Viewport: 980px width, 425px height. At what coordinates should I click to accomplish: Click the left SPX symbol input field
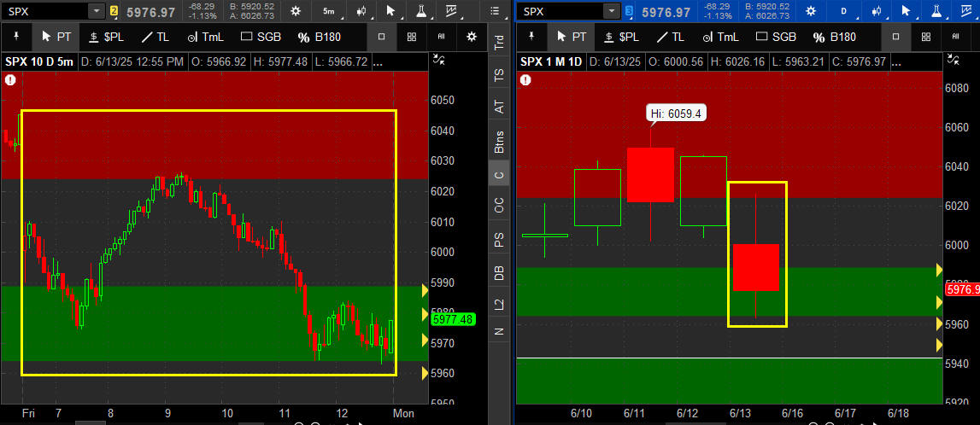tap(46, 11)
